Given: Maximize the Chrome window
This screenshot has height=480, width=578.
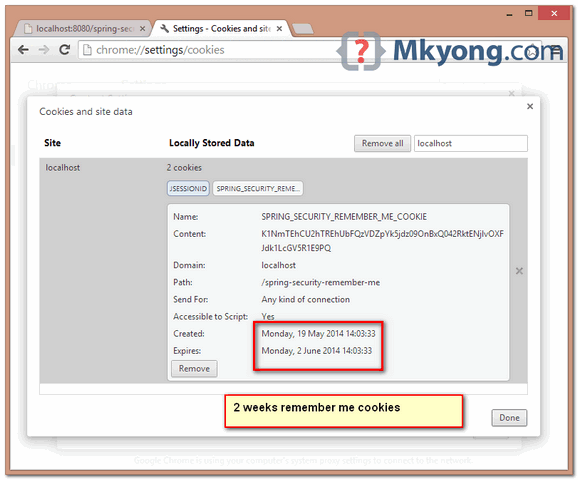Looking at the screenshot, I should [x=529, y=13].
